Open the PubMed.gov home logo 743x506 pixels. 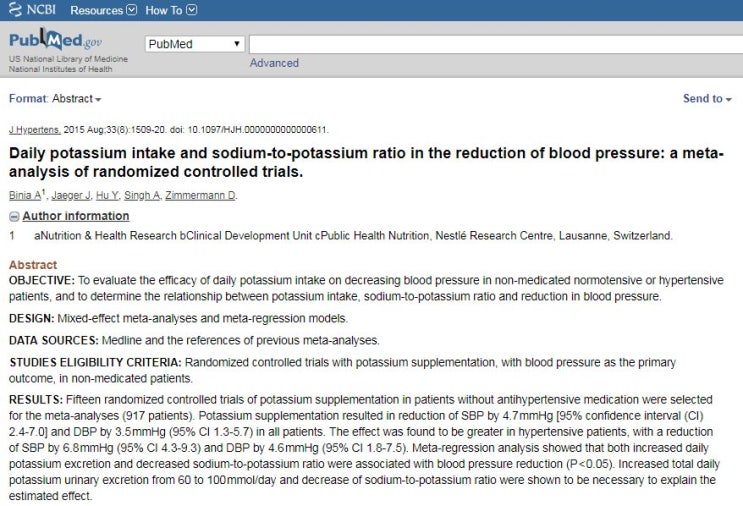[x=55, y=40]
